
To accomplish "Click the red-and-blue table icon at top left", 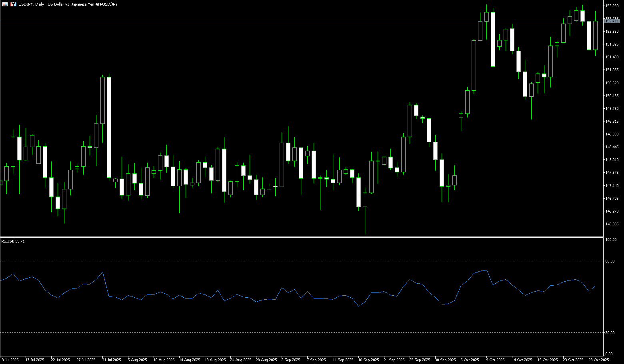I will coord(5,4).
